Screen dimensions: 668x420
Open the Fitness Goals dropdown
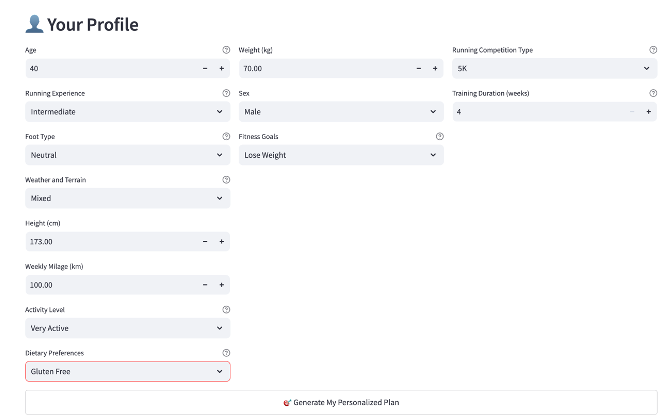340,155
